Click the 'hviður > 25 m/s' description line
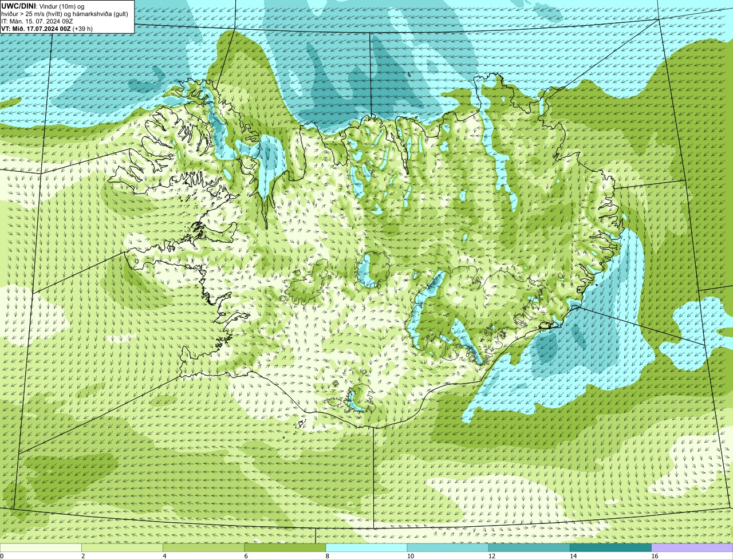This screenshot has width=733, height=560. [65, 14]
